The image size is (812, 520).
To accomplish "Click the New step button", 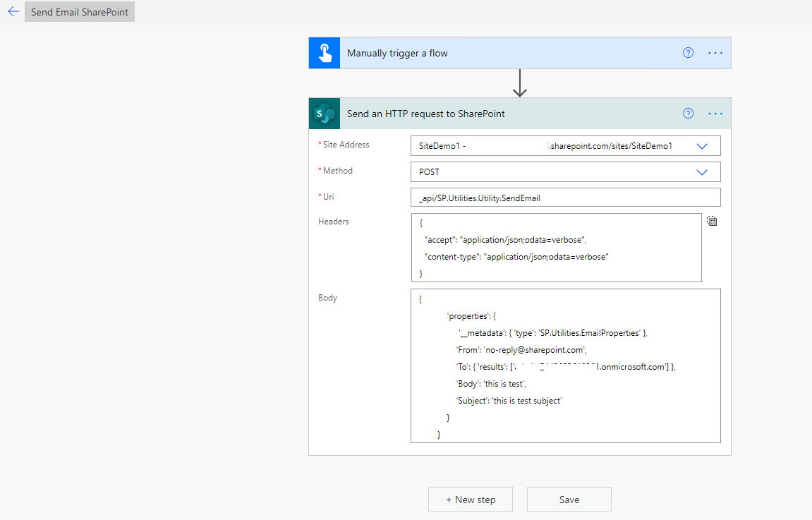I will (471, 500).
